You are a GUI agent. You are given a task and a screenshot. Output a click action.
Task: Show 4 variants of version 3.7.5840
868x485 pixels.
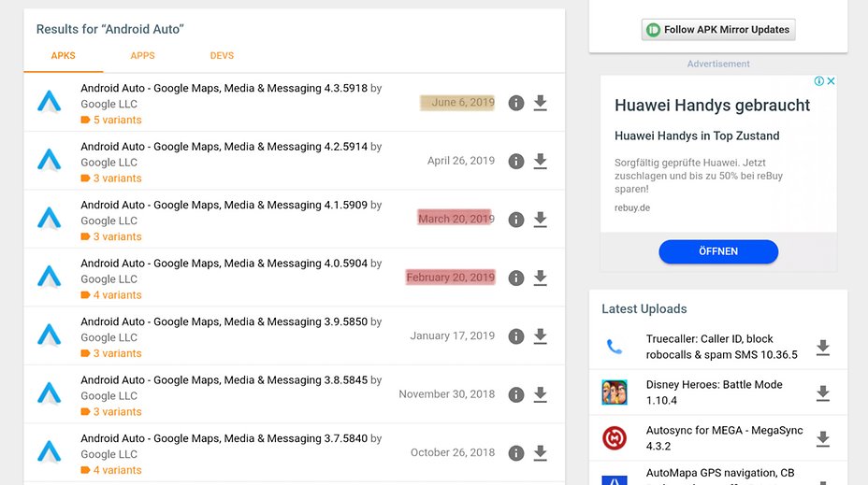point(111,470)
